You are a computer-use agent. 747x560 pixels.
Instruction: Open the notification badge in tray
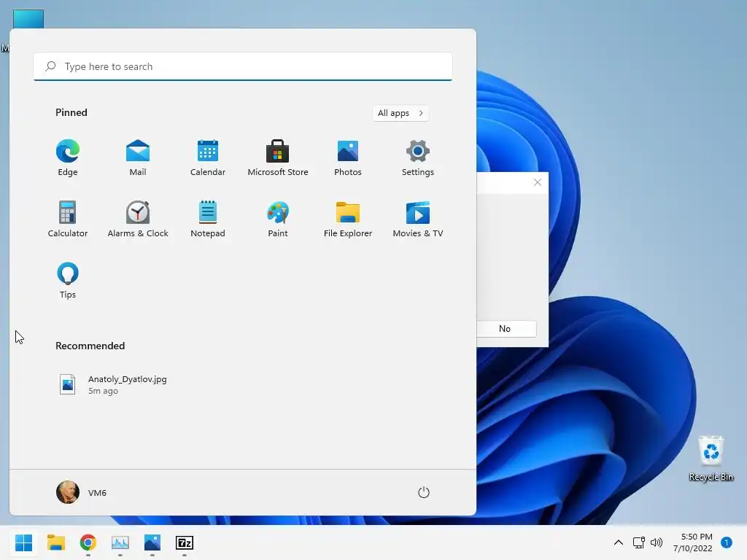click(x=727, y=542)
